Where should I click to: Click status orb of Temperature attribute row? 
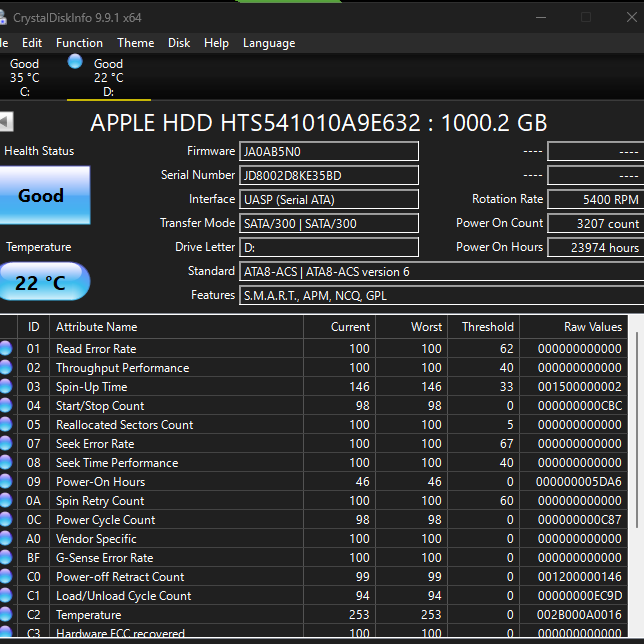[x=6, y=614]
